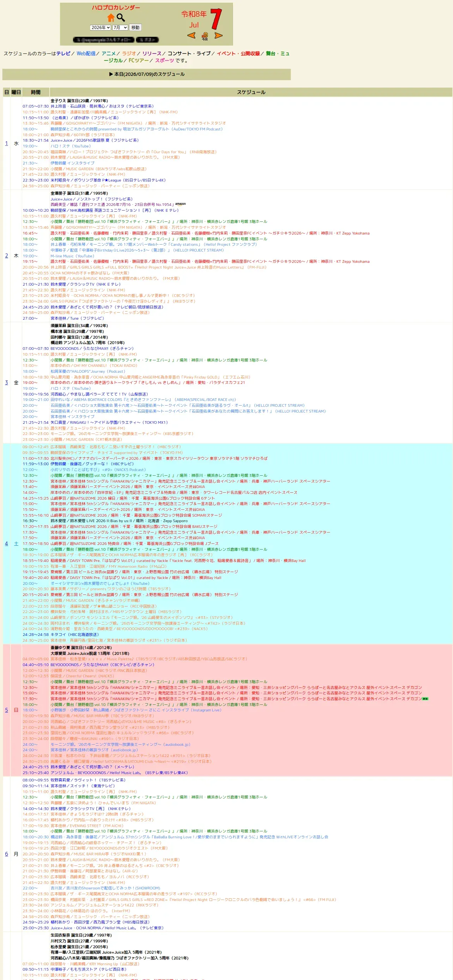Screen dimensions: 453x980
Task: Open the month dropdown showing 7月
Action: [120, 27]
